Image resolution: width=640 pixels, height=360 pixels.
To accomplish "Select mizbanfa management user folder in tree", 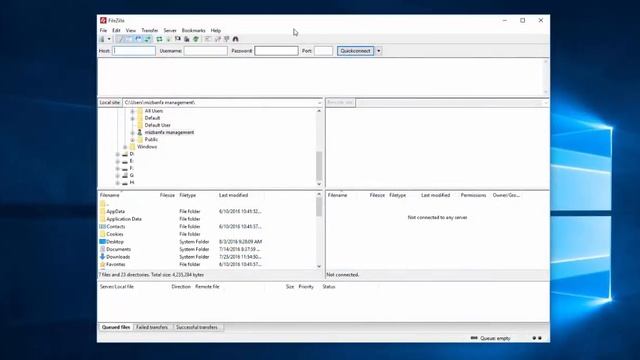I will 169,132.
